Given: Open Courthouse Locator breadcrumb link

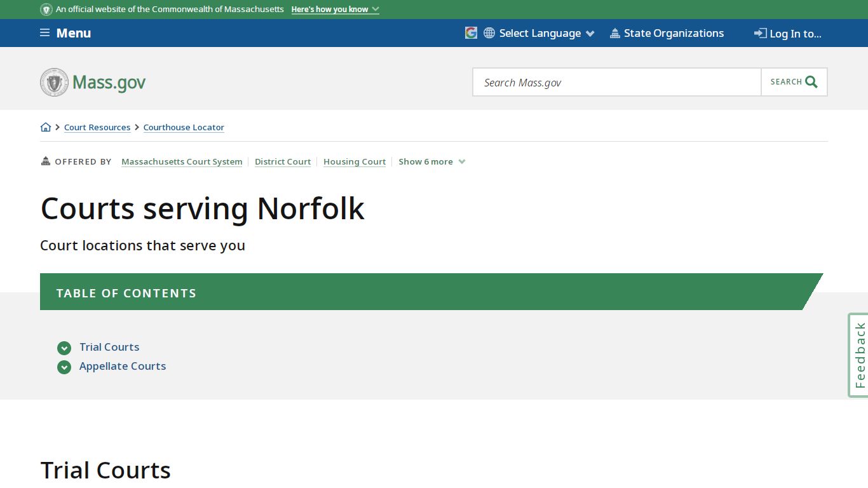Looking at the screenshot, I should point(184,127).
